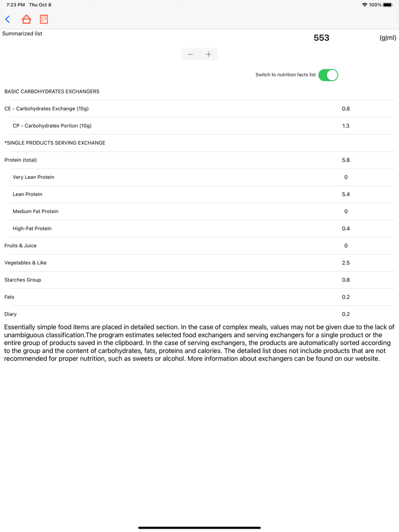Screen dimensions: 399x532
Task: Tap the back chevron arrow
Action: click(x=7, y=19)
